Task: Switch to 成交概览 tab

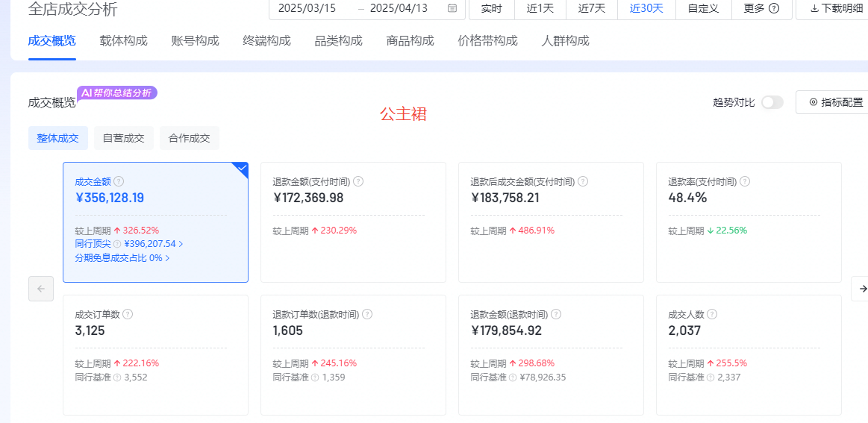Action: [x=52, y=40]
